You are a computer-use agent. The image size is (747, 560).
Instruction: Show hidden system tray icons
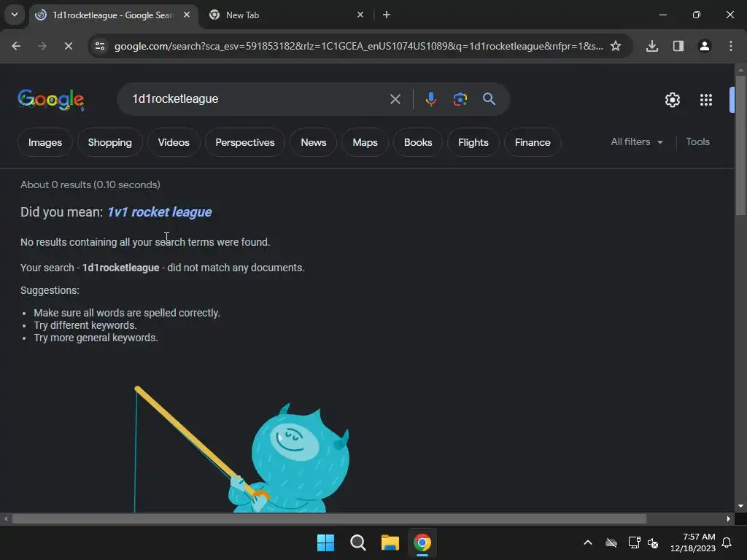588,542
